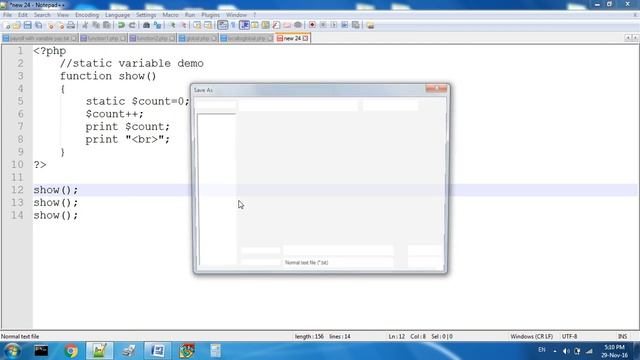Click the Stop recording macro icon

(x=323, y=25)
